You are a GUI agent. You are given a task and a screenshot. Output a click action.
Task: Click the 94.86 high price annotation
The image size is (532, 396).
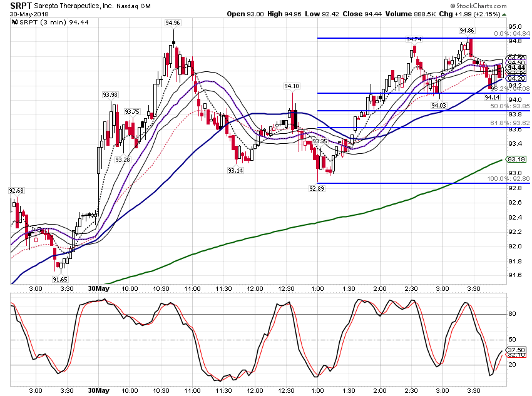467,31
